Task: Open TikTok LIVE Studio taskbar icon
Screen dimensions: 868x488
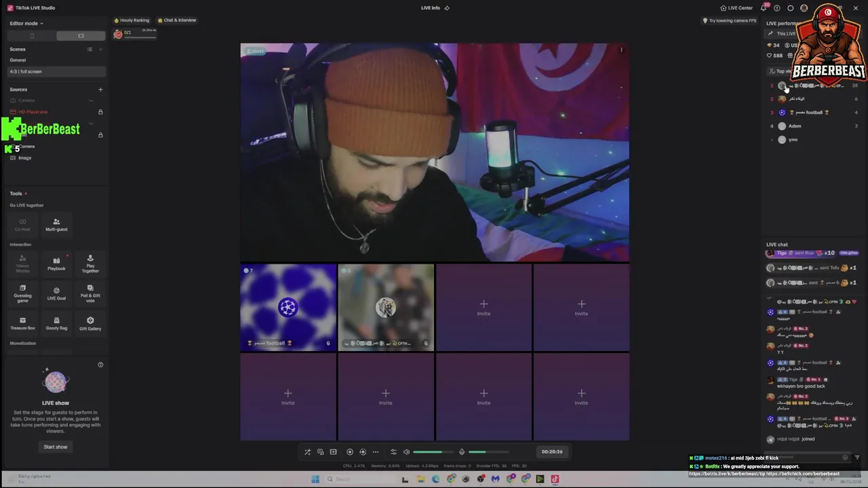Action: (555, 479)
